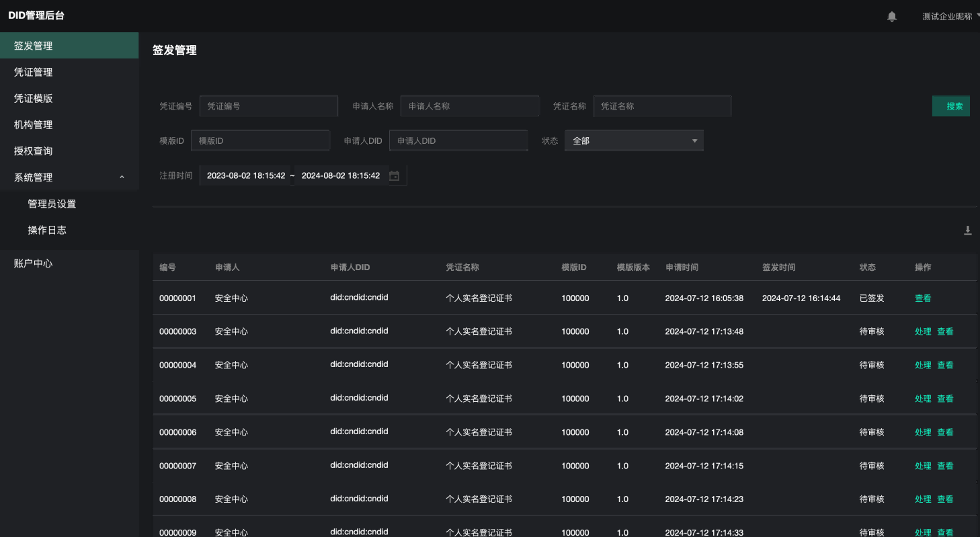Open 操作日志 submenu item
Viewport: 980px width, 537px height.
pos(47,230)
